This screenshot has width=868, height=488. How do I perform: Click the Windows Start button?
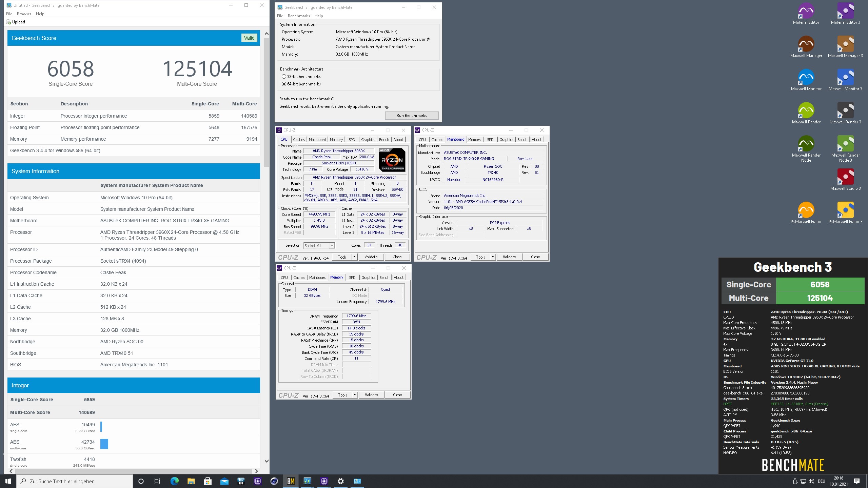(8, 481)
